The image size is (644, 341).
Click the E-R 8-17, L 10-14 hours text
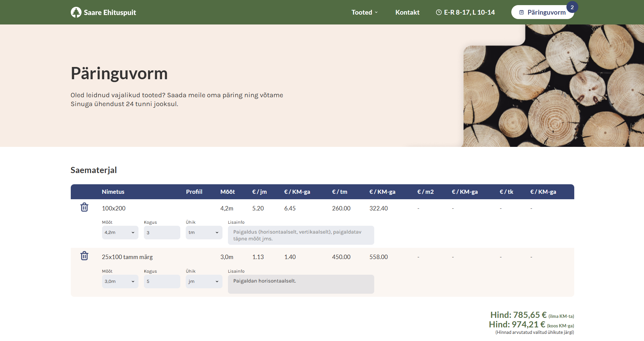click(x=469, y=12)
